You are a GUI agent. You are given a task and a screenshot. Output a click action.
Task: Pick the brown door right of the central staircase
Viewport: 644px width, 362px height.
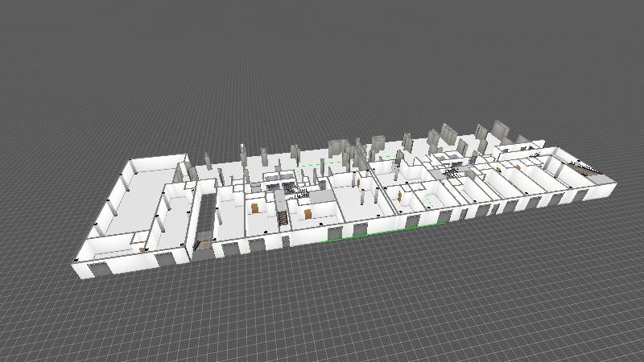pos(308,213)
